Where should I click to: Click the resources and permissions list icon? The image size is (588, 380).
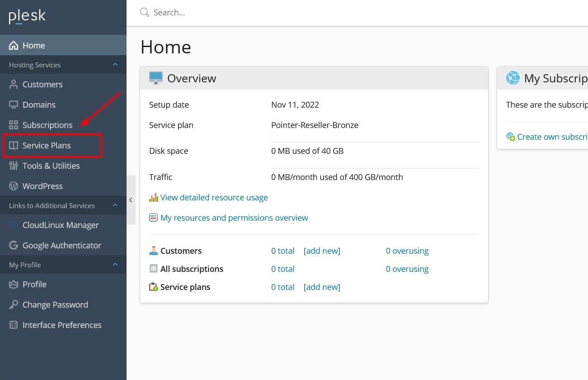(x=154, y=218)
